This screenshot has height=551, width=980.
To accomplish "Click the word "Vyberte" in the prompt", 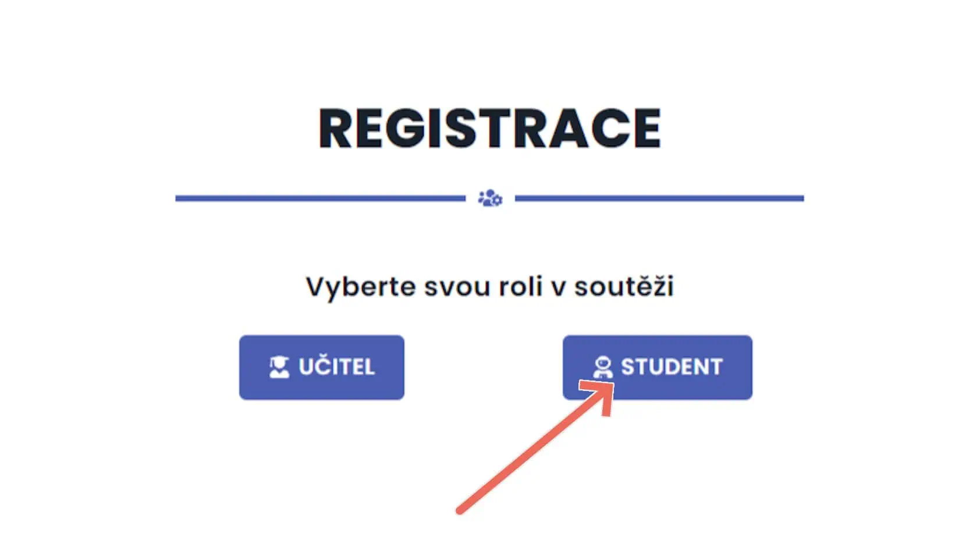I will (x=360, y=287).
